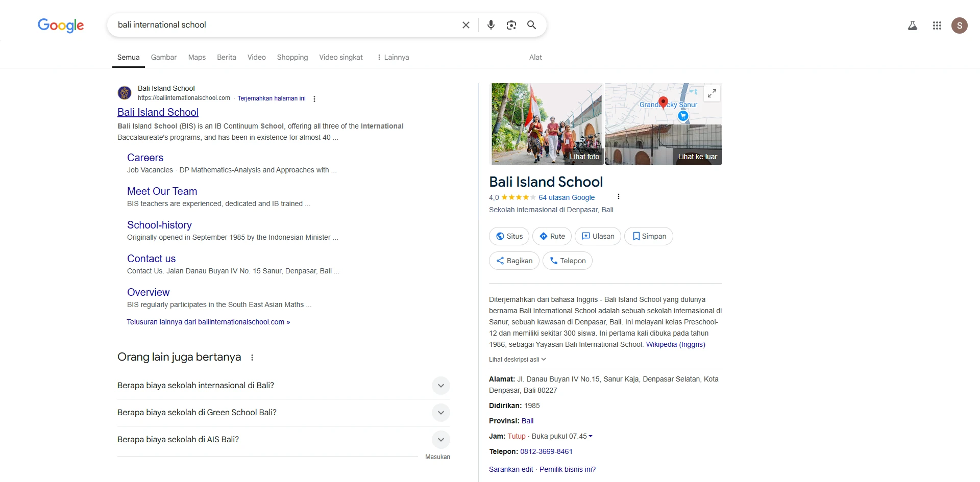
Task: Open Lihat foto to view school photos
Action: [x=584, y=157]
